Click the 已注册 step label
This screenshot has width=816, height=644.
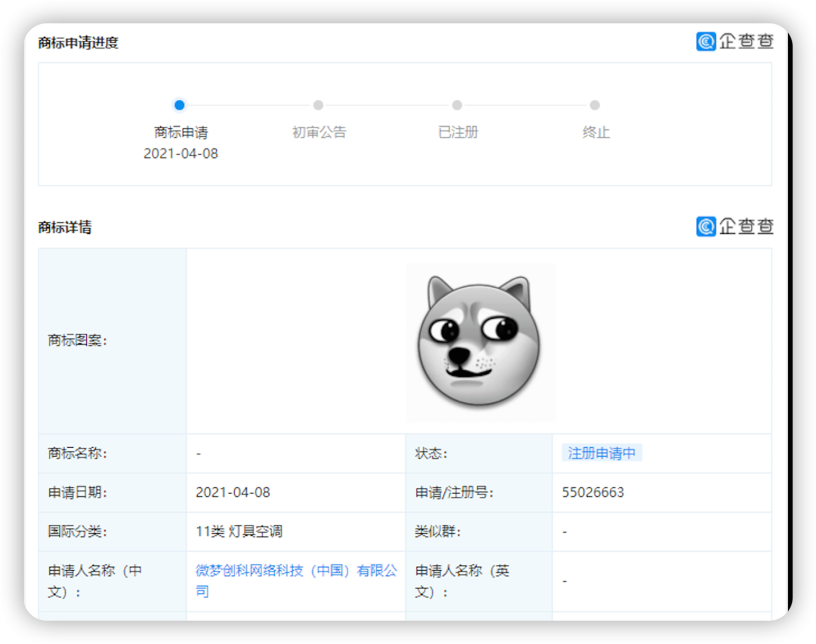pos(457,132)
